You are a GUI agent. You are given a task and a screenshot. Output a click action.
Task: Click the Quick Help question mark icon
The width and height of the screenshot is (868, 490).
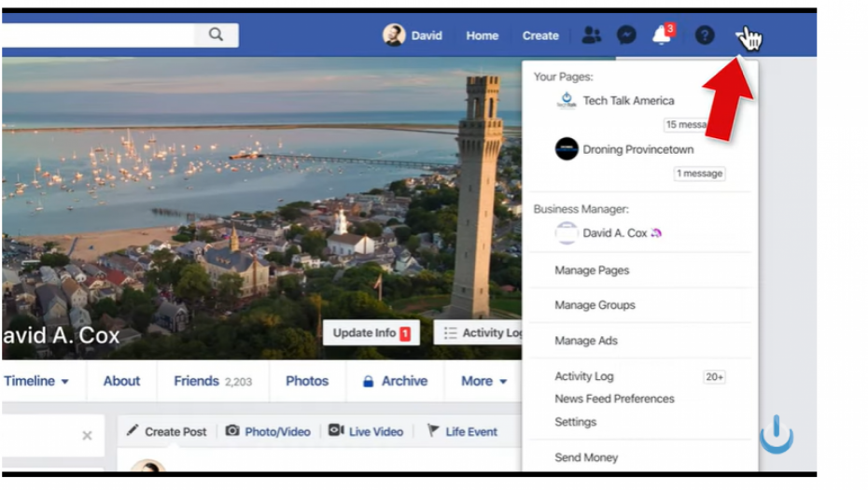(x=705, y=35)
